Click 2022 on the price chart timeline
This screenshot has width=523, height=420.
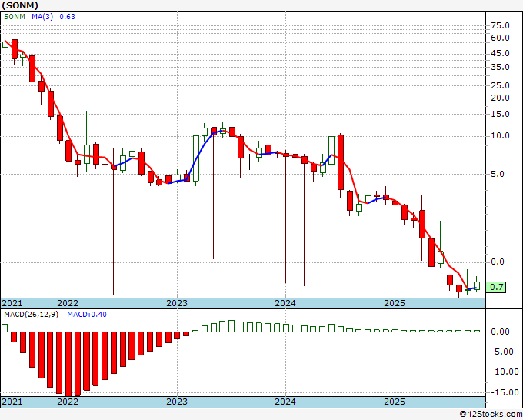tap(68, 303)
